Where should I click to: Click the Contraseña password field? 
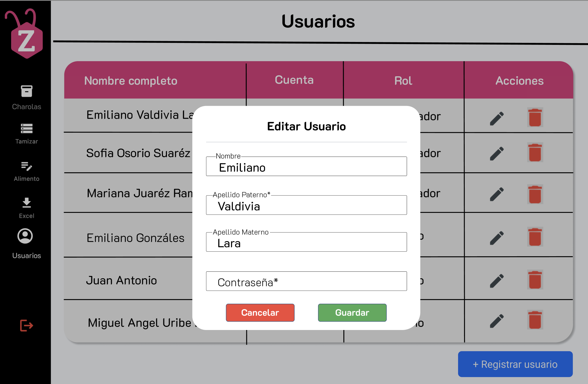pos(306,281)
